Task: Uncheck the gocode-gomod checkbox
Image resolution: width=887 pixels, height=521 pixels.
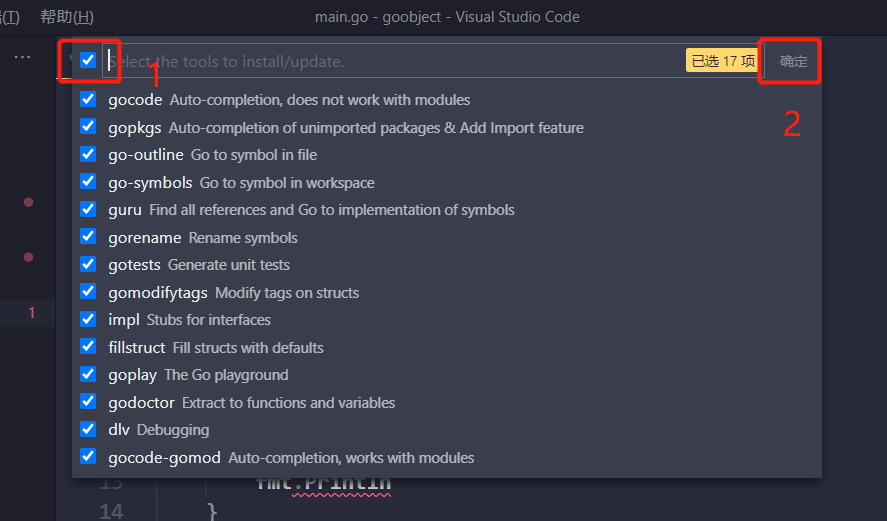Action: (x=88, y=457)
